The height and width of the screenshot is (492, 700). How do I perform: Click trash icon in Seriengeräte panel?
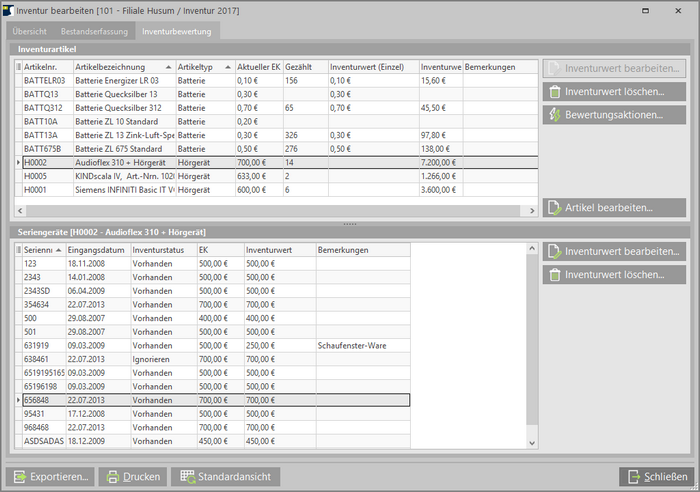pos(555,274)
